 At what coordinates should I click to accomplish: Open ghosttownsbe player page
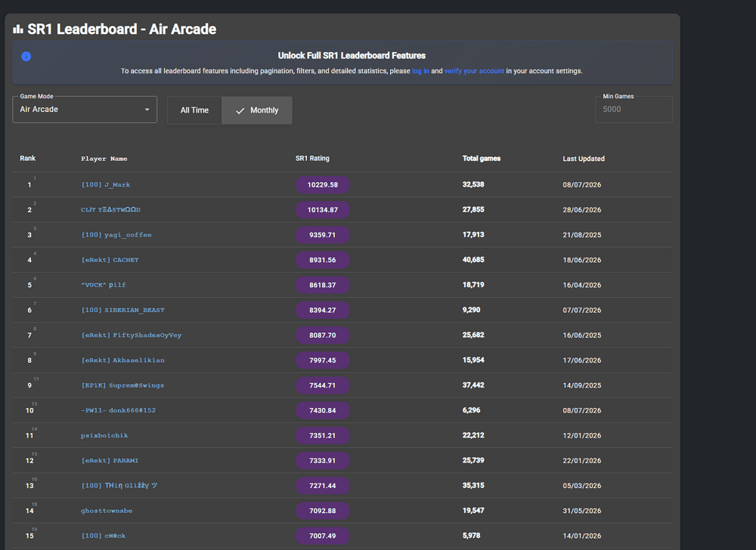[106, 511]
